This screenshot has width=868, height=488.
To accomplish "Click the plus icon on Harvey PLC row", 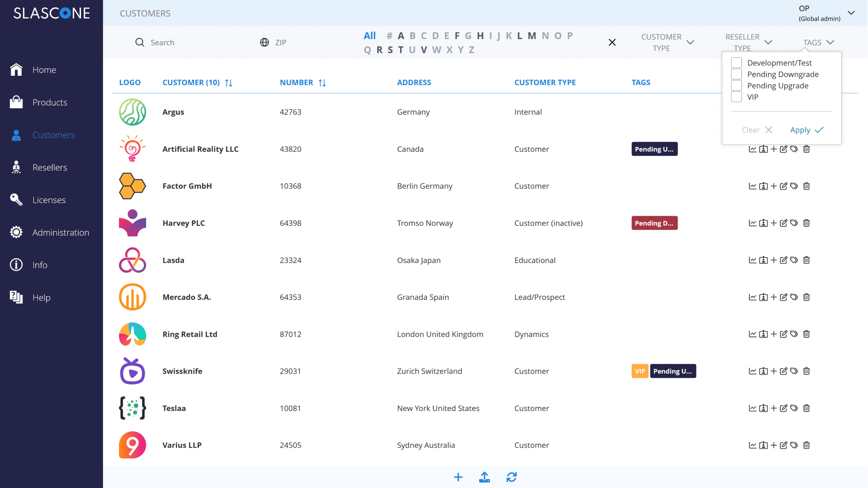I will (x=774, y=223).
